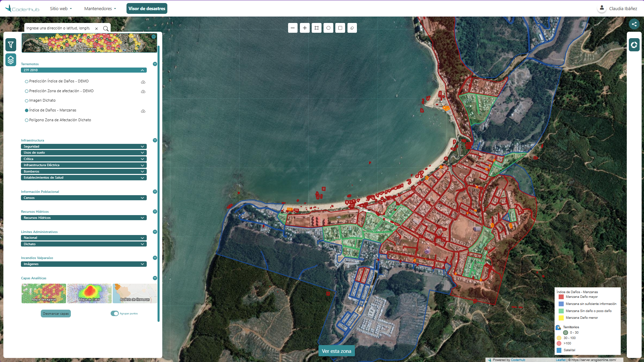The image size is (644, 362).
Task: Select Imagen Dichato radio button
Action: point(27,101)
